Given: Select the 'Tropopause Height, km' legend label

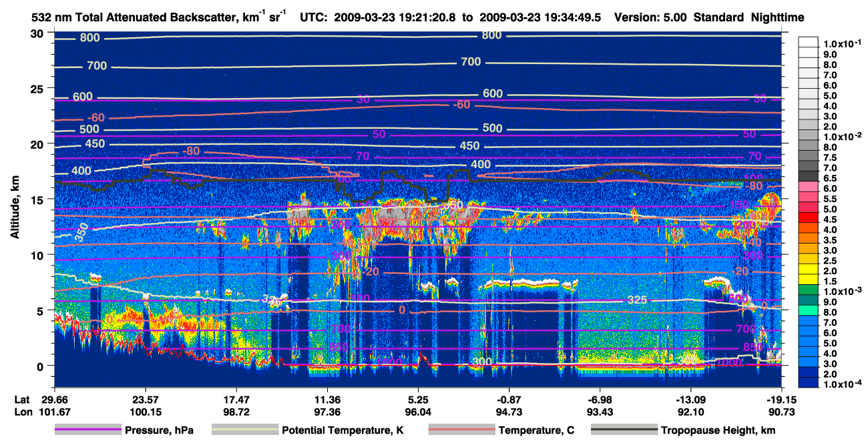Looking at the screenshot, I should coord(718,430).
